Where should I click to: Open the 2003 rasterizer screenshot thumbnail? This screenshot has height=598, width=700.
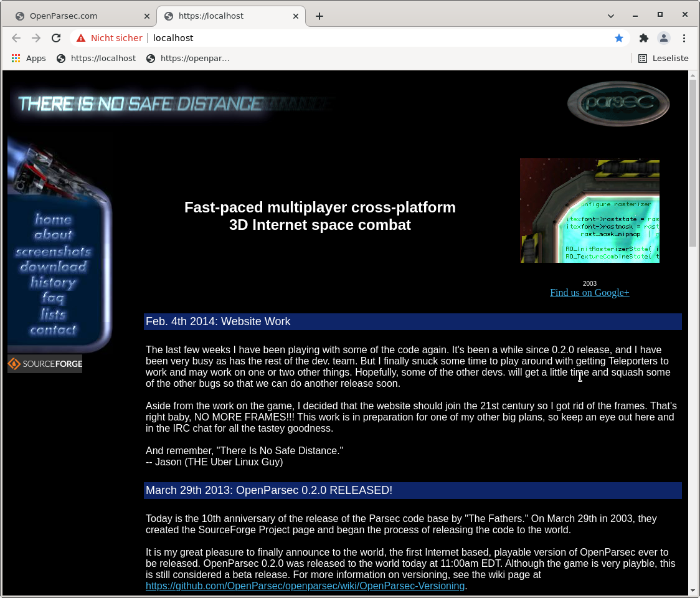(x=590, y=211)
